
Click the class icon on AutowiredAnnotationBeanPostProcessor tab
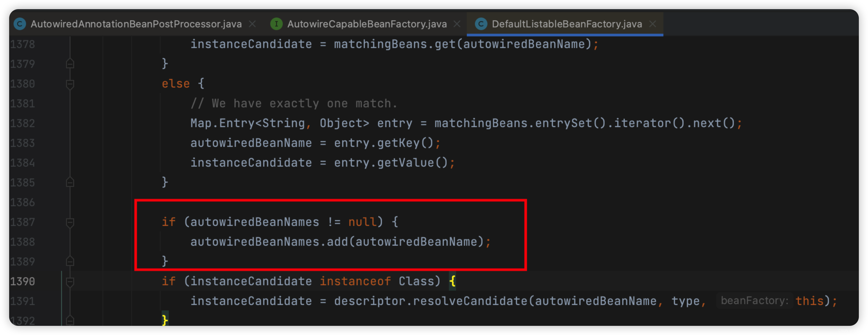click(20, 24)
